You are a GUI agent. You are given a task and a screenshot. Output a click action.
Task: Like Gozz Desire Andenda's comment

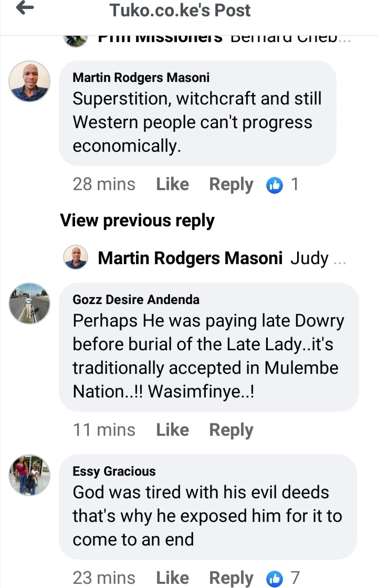click(173, 430)
